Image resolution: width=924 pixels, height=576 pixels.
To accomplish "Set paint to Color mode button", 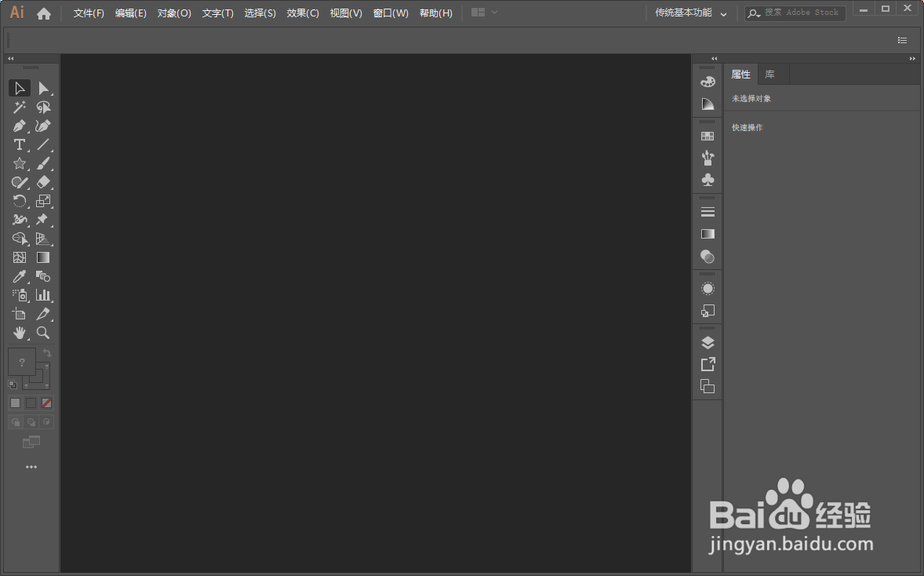I will (16, 403).
